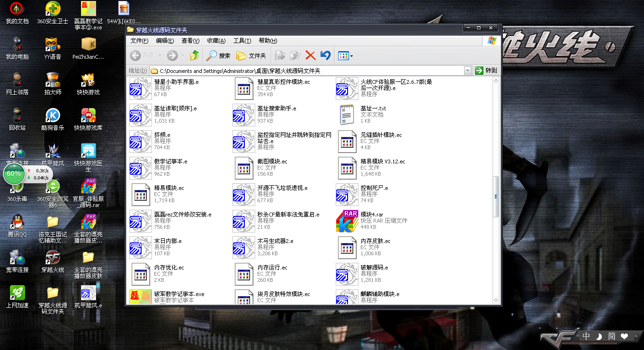This screenshot has height=350, width=644.
Task: Select the 模块4.rar archive
Action: coord(372,221)
